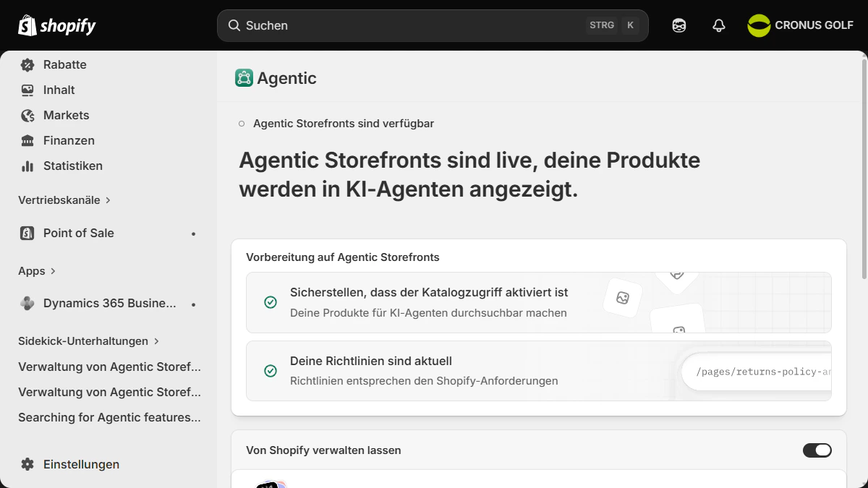This screenshot has height=488, width=868.
Task: Click the CRONUS GOLF store name
Action: 814,25
